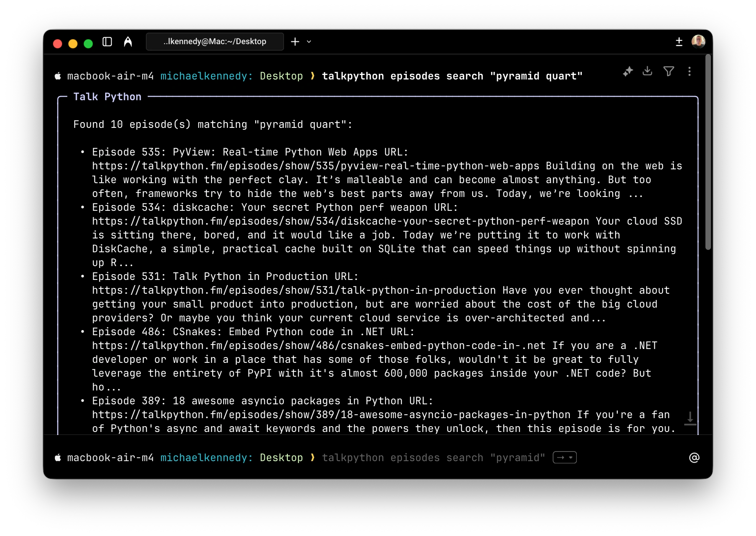Click the Apple logo in bottom prompt
This screenshot has height=536, width=756.
(x=58, y=458)
